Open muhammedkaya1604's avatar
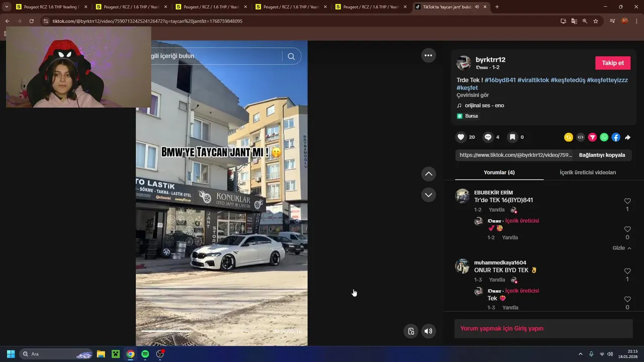Screen dimensions: 644x362 pos(462,266)
